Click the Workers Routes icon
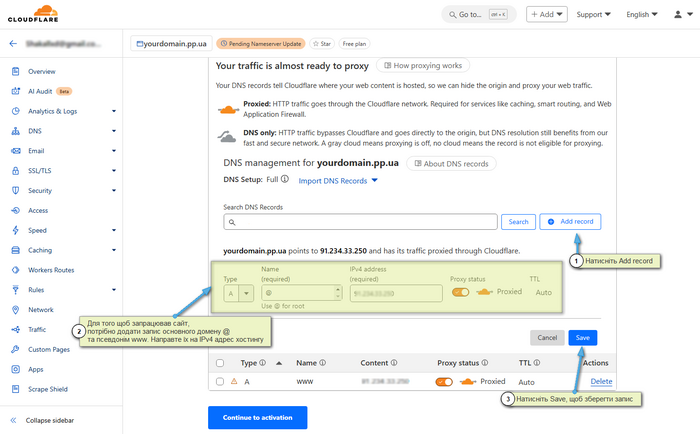The width and height of the screenshot is (700, 434). coord(16,270)
